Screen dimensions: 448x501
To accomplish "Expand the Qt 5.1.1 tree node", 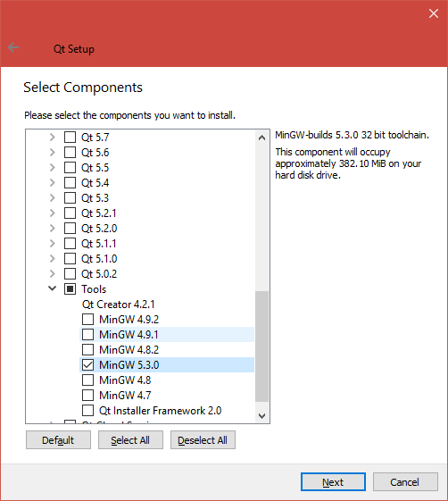I will click(x=53, y=243).
